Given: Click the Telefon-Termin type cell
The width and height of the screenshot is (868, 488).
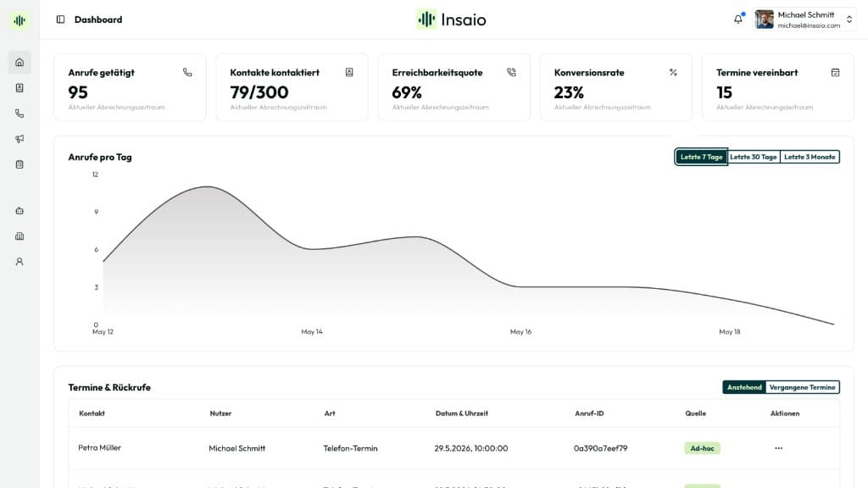Looking at the screenshot, I should coord(350,448).
